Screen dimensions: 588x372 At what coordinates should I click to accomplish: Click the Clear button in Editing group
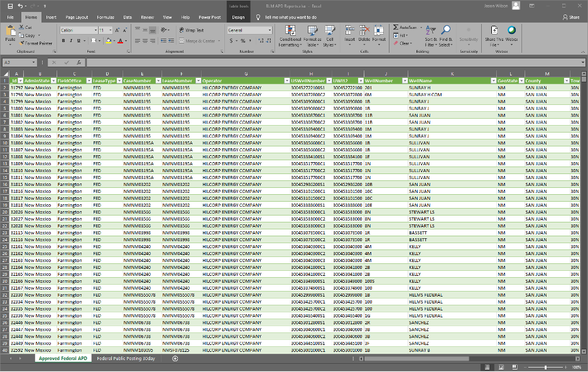[403, 43]
